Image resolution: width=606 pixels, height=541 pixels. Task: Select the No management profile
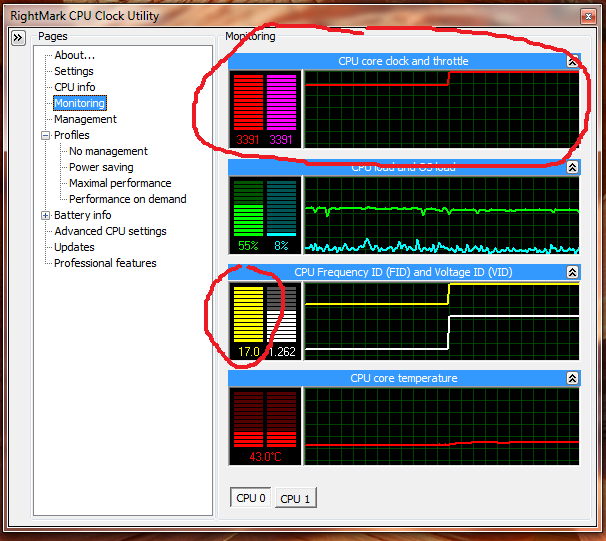tap(108, 151)
